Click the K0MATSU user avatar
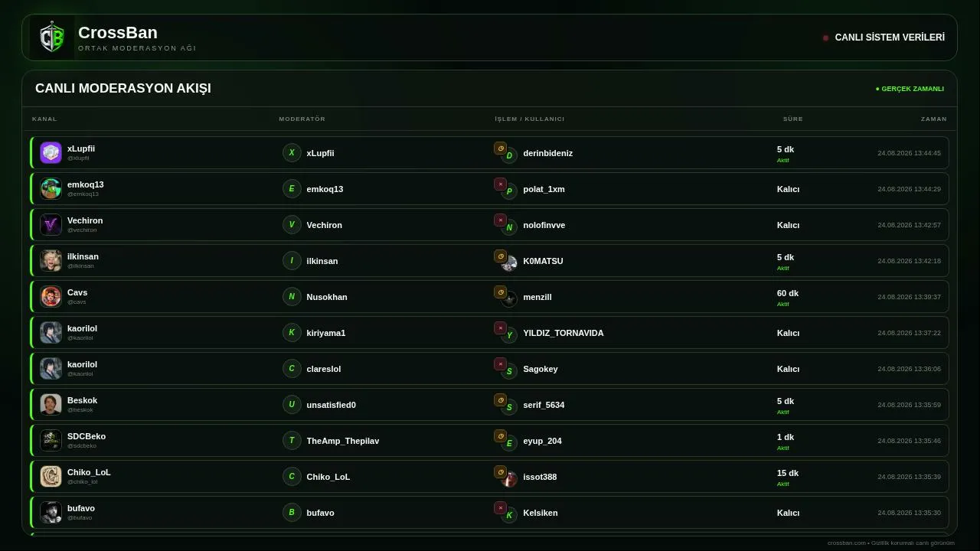This screenshot has width=980, height=551. point(509,263)
